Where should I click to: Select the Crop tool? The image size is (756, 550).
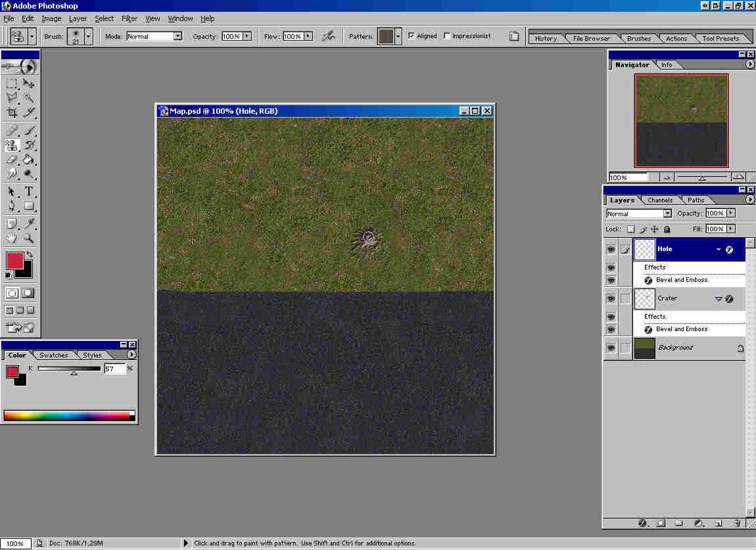(x=12, y=112)
